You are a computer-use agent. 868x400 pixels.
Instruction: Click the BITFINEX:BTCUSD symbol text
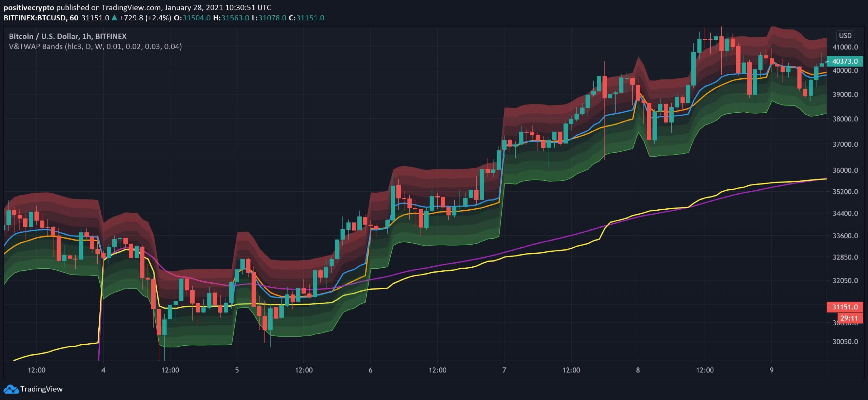point(35,18)
